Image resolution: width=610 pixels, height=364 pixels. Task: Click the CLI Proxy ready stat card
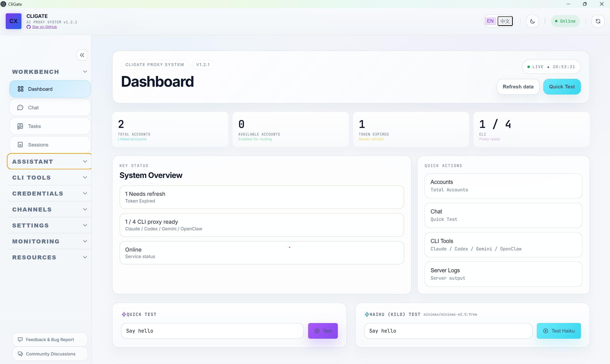click(531, 130)
